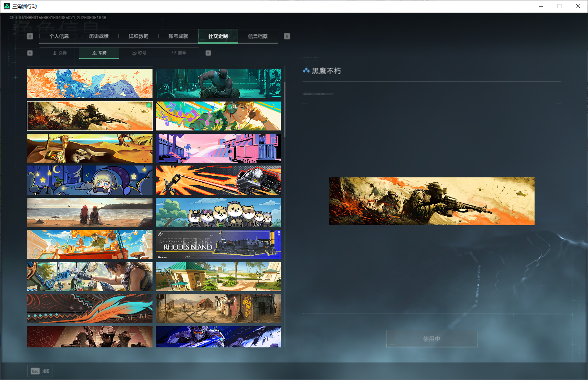Select the starry night girl banner
Screen dimensions: 588x380
coord(90,180)
